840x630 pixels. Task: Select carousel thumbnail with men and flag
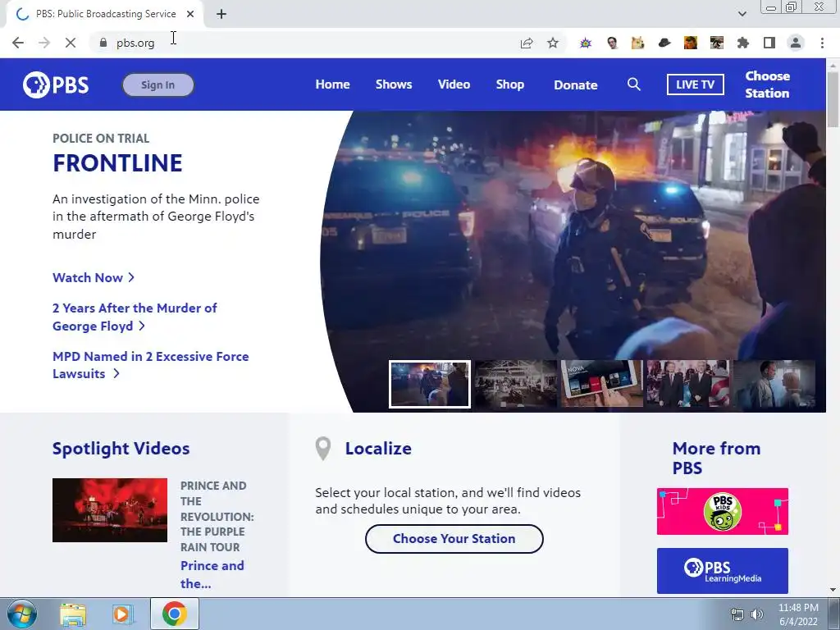pyautogui.click(x=688, y=384)
